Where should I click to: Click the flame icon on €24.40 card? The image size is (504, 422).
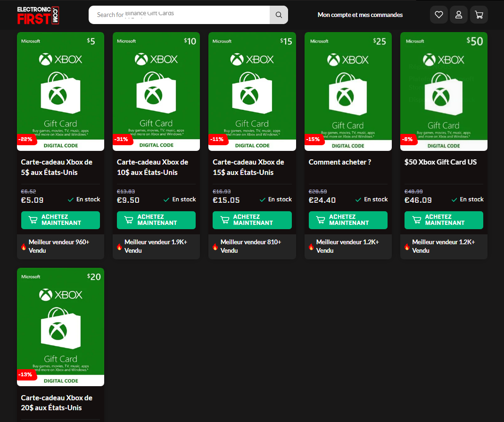pyautogui.click(x=311, y=247)
